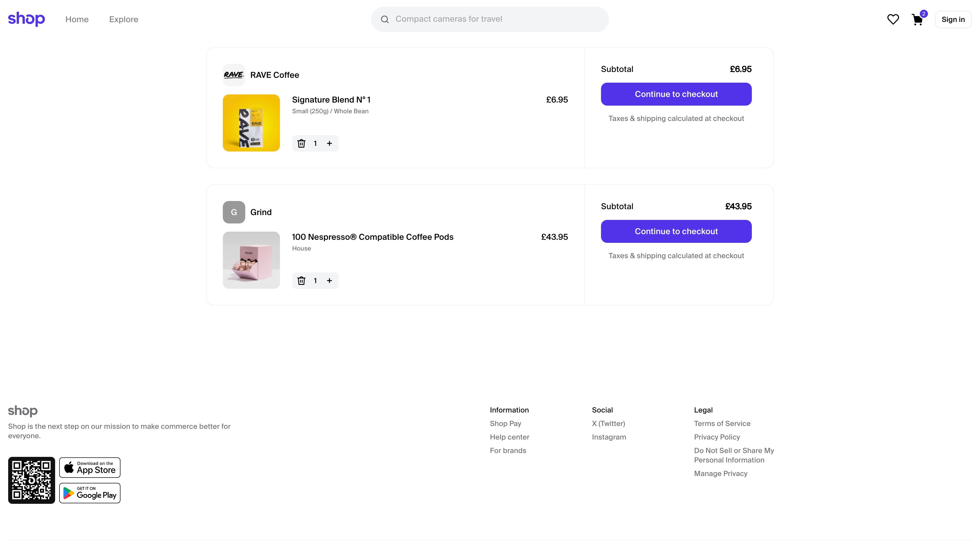Click the Grind brand avatar icon

(x=234, y=212)
